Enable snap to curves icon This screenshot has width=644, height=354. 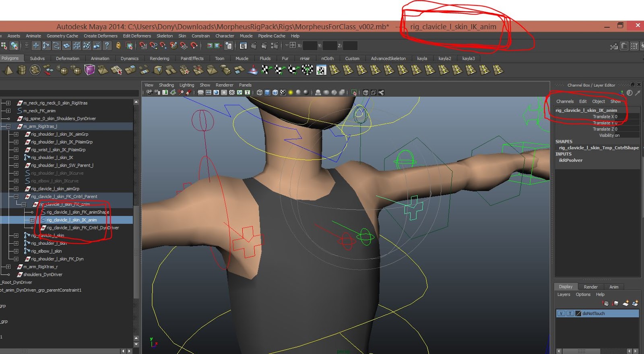pyautogui.click(x=153, y=46)
